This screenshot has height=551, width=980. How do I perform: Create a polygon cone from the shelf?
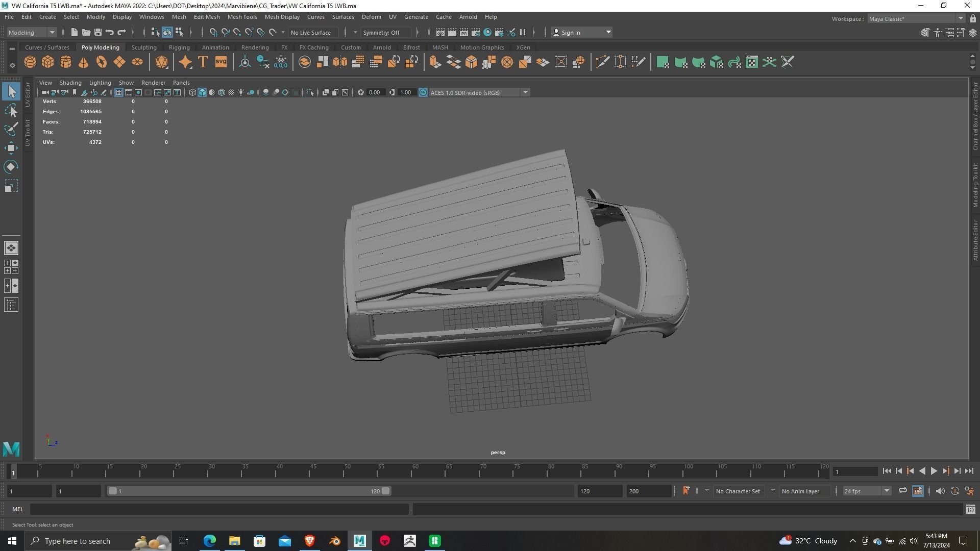pos(84,62)
